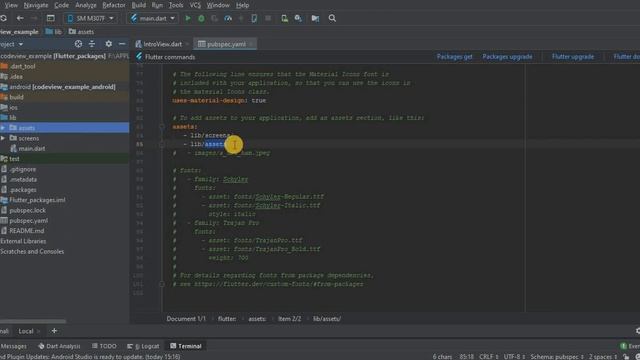
Task: Navigate forward with right arrow icon
Action: point(34,18)
